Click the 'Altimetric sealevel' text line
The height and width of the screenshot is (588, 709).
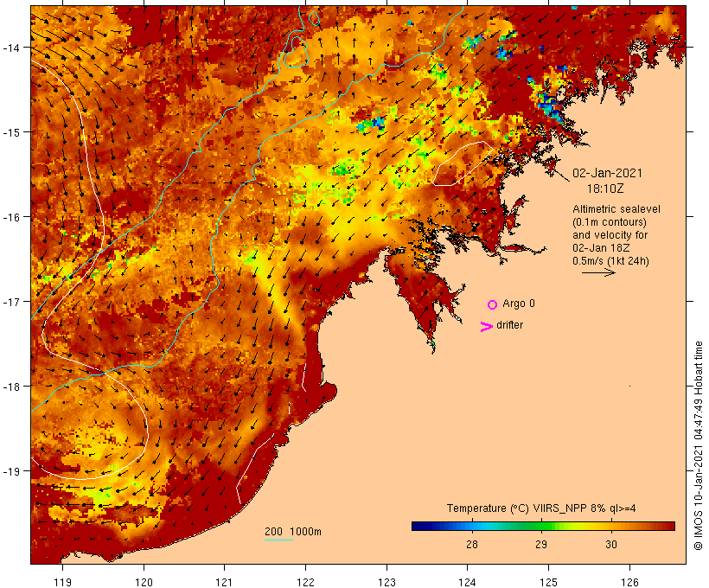tap(616, 209)
